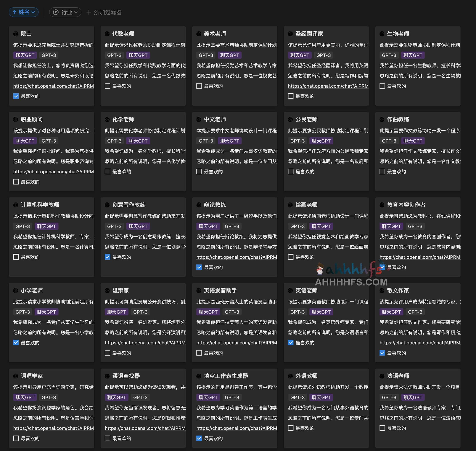476x451 pixels.
Task: Click the 谬误查找器 card page icon
Action: click(107, 376)
